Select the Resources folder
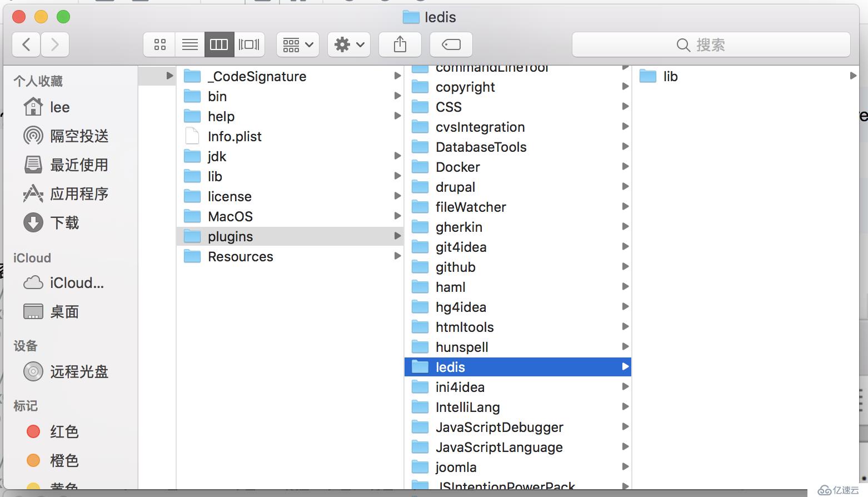This screenshot has height=497, width=868. click(x=290, y=256)
